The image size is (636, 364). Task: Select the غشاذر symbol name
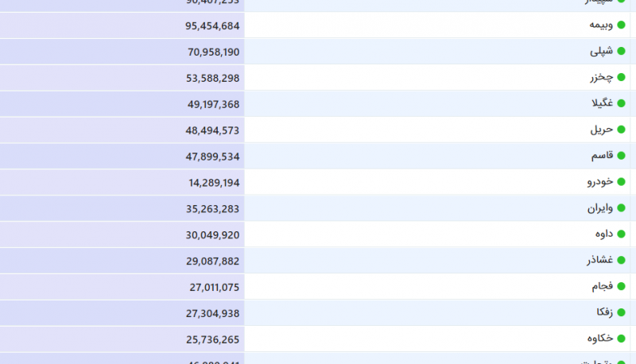[x=599, y=260]
